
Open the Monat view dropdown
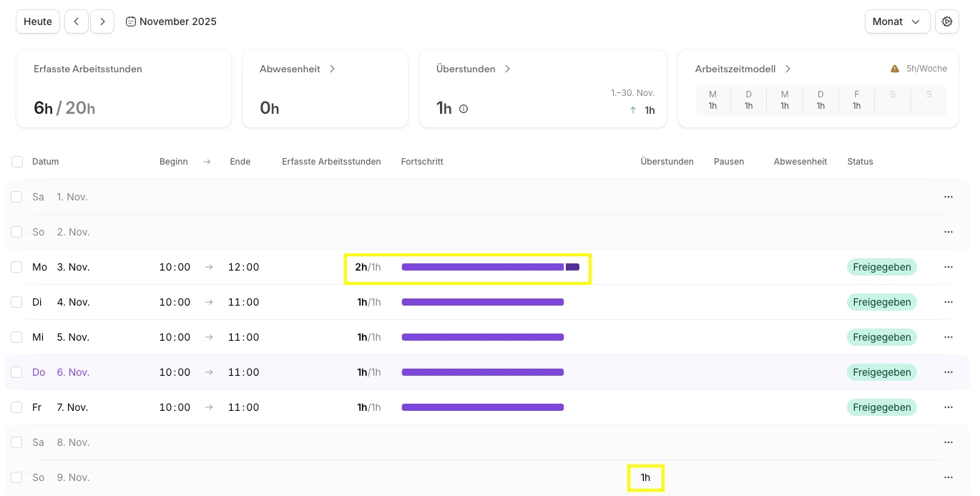[897, 21]
